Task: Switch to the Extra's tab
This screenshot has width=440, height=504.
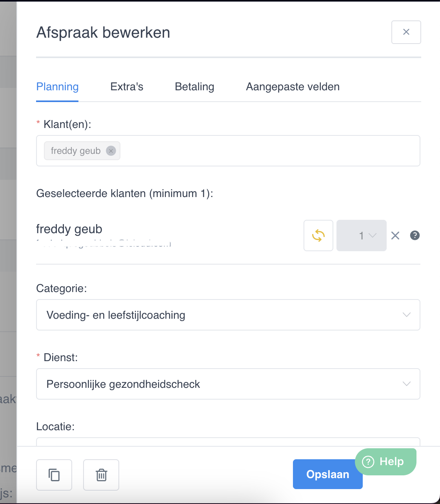Action: pyautogui.click(x=127, y=87)
